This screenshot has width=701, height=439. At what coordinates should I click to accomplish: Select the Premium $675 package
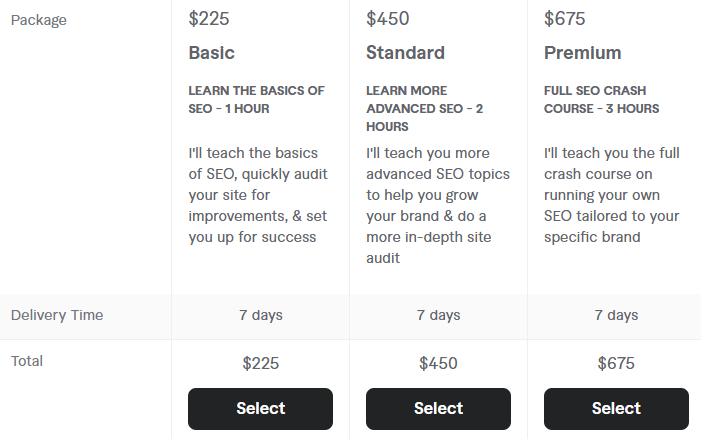coord(616,409)
